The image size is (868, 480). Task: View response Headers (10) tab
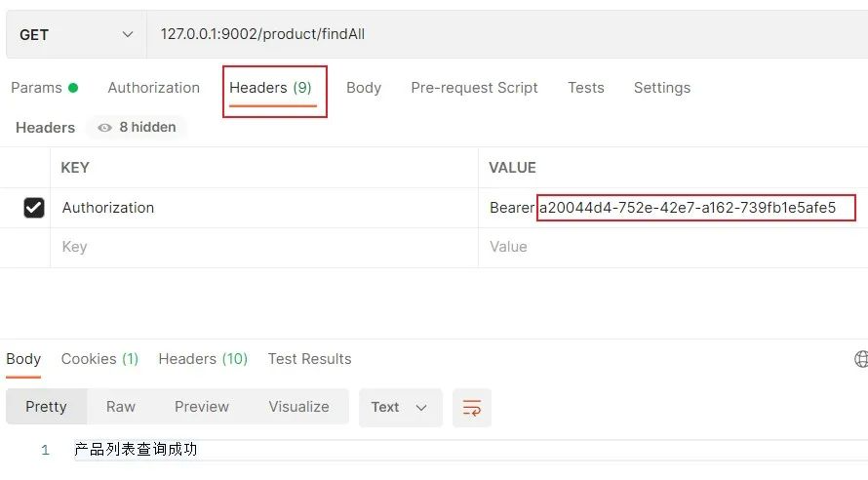coord(203,359)
